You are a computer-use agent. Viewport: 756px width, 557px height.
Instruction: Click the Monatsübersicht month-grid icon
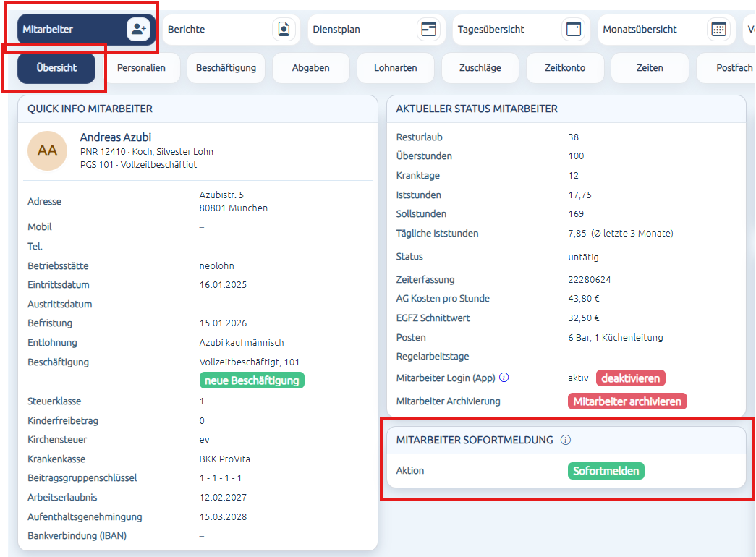pos(719,29)
